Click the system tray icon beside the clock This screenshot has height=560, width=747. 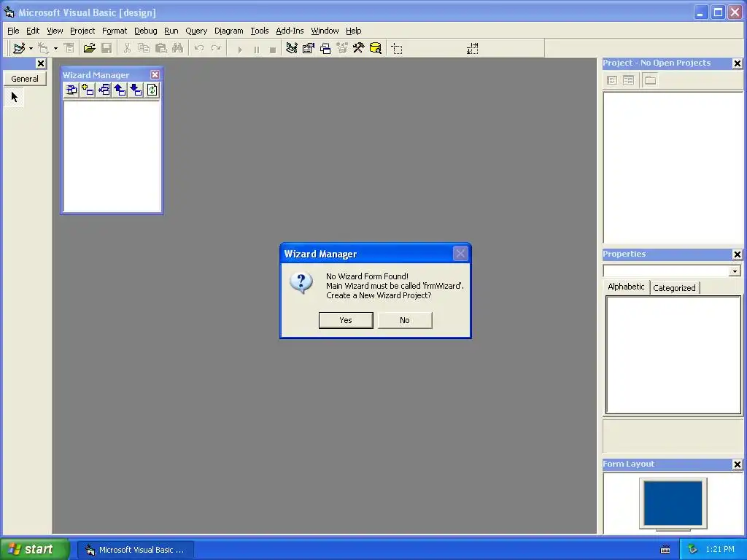click(x=693, y=550)
